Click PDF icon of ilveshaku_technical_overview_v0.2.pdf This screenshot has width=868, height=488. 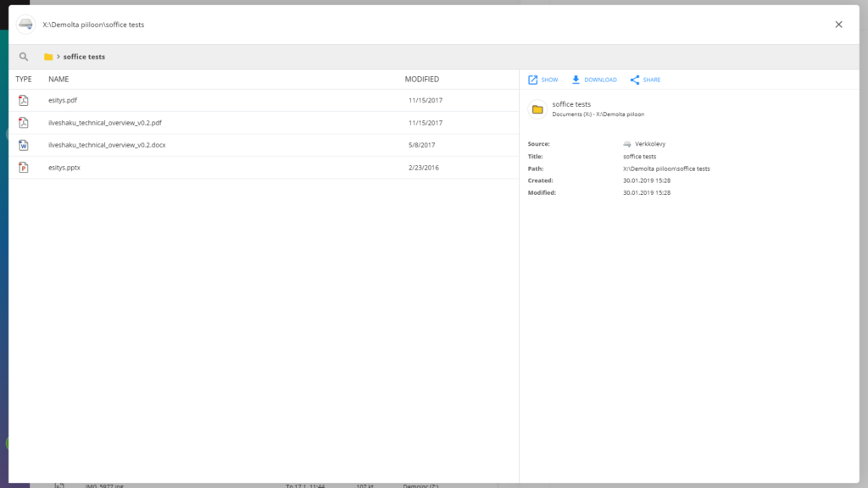click(x=24, y=123)
